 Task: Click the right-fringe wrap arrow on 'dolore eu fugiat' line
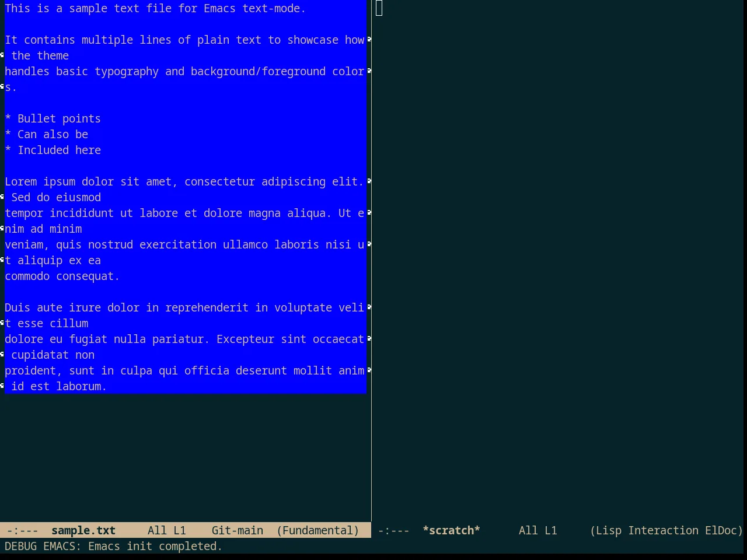pos(369,338)
